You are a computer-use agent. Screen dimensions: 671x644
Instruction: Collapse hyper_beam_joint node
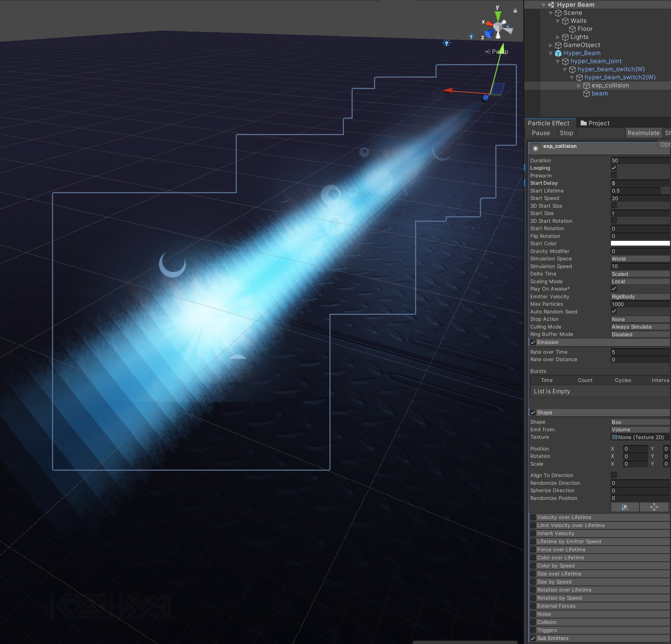(557, 61)
